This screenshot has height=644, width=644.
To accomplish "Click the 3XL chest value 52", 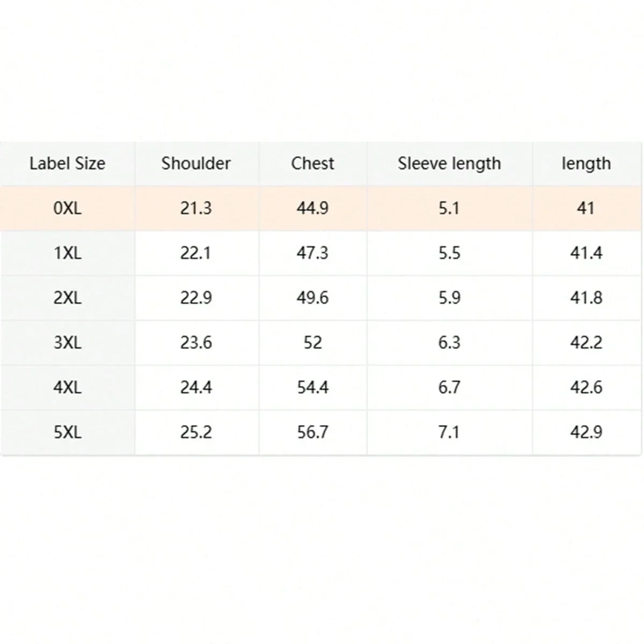I will (312, 342).
